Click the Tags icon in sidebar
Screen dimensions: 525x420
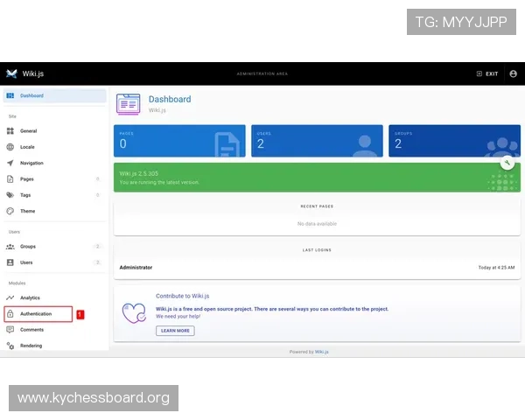[x=10, y=195]
